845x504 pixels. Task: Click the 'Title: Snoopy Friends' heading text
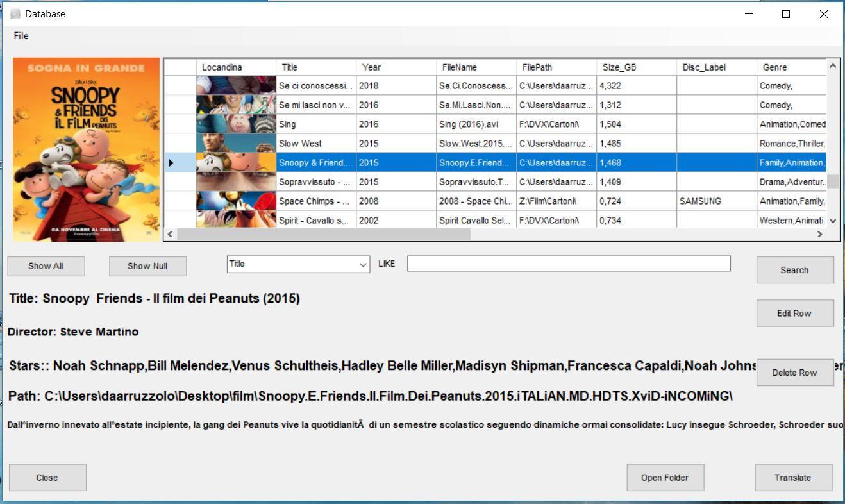coord(155,299)
